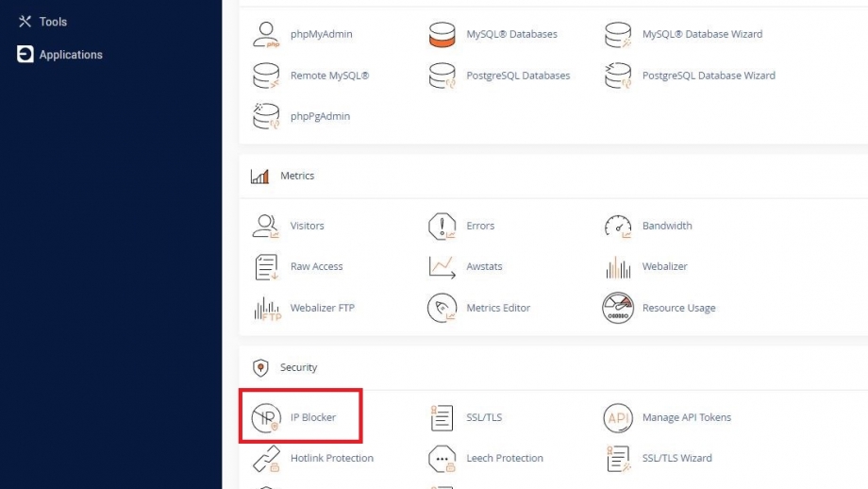
Task: Open the Errors icon
Action: coord(442,226)
